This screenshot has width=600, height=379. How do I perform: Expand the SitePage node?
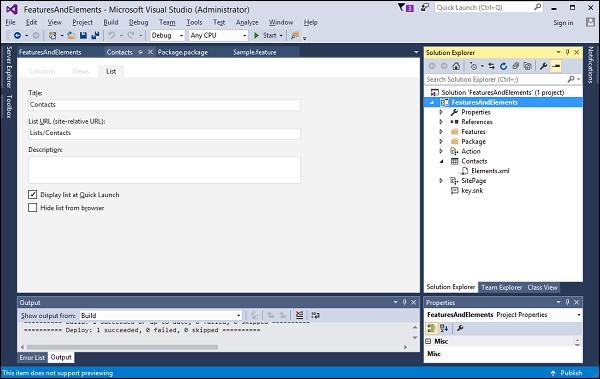point(441,181)
